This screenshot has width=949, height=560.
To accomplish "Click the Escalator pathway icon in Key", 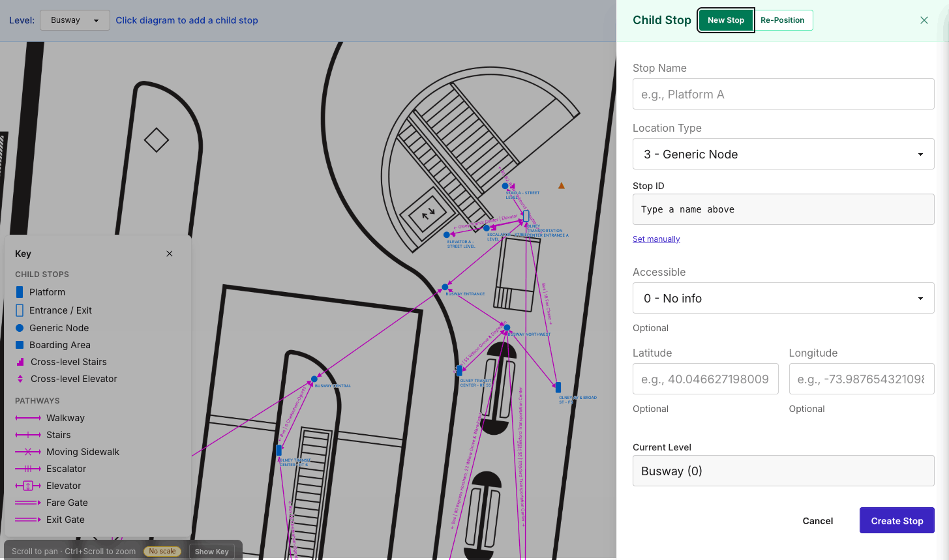I will coord(28,469).
